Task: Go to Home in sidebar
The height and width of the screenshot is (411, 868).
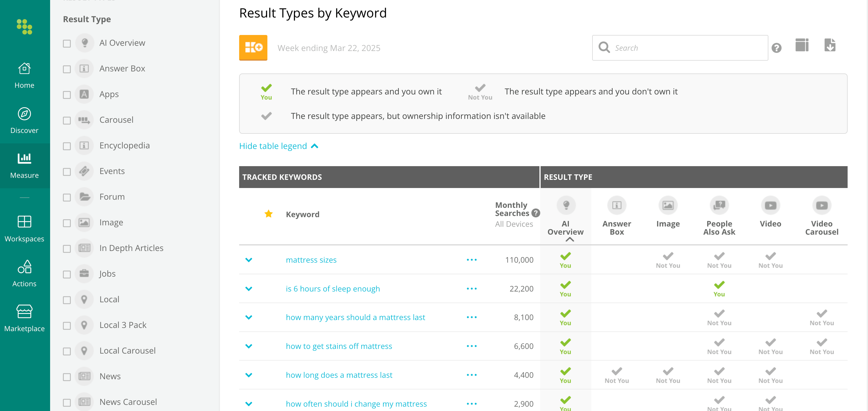Action: (x=24, y=75)
